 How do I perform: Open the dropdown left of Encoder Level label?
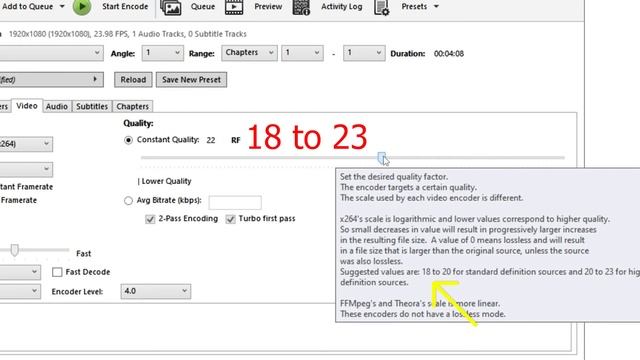[x=20, y=291]
